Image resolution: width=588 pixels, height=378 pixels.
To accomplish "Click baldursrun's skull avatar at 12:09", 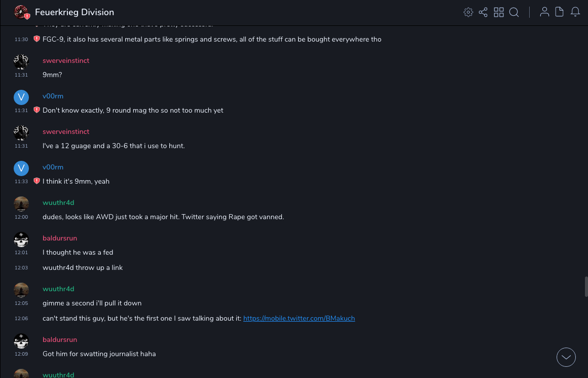I will coord(21,341).
